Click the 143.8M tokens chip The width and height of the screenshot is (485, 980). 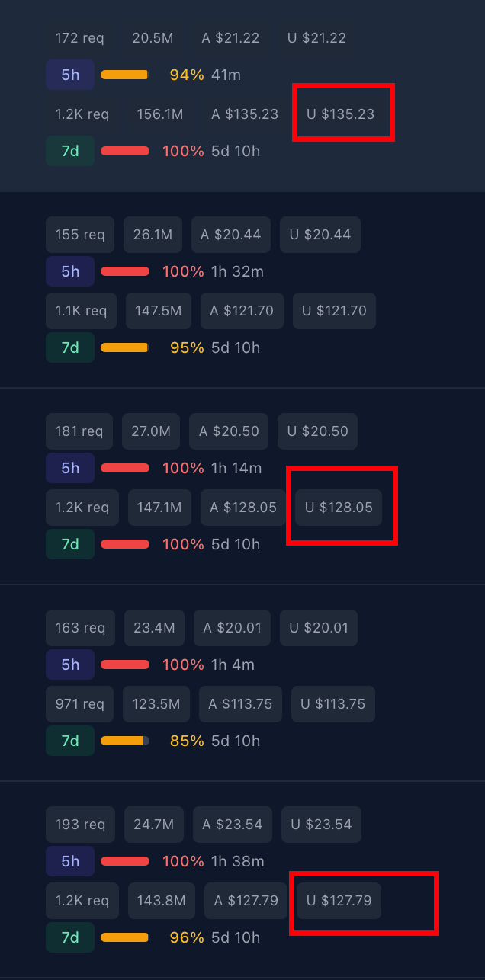click(162, 901)
